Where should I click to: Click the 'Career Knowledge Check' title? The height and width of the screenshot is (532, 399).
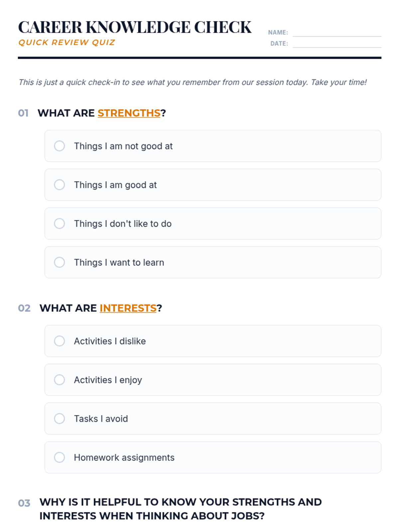click(135, 27)
